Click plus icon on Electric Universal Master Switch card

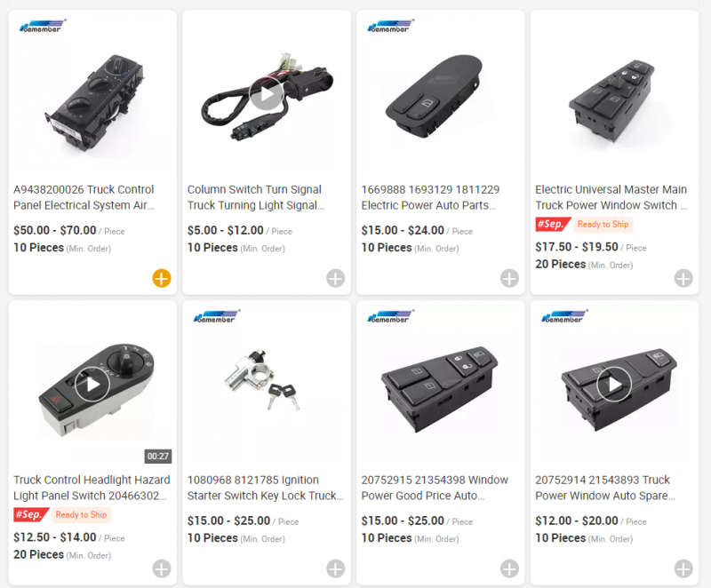[683, 278]
